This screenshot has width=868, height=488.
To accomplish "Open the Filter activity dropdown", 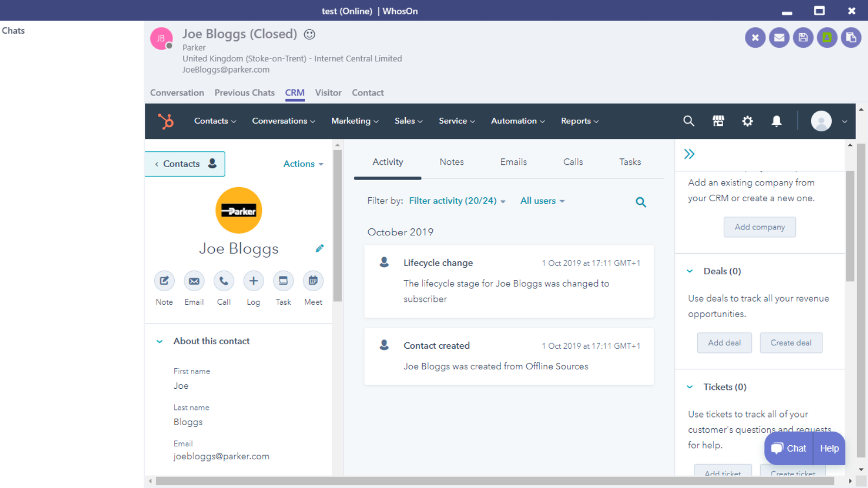I will [457, 201].
